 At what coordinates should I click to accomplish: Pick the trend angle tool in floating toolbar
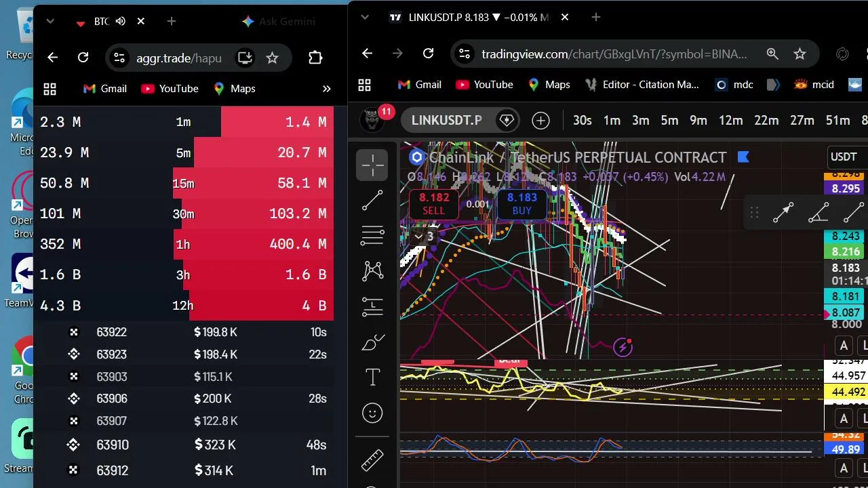(x=818, y=213)
